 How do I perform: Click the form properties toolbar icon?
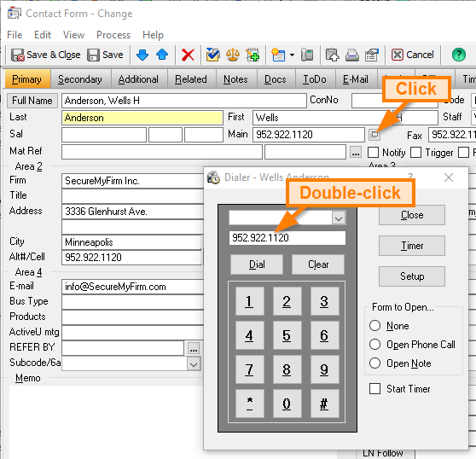(372, 55)
